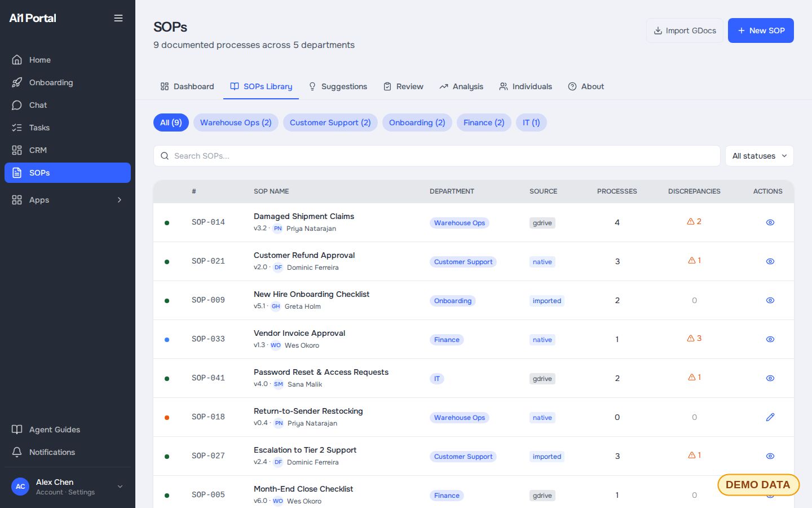Open the About tab
This screenshot has width=812, height=508.
tap(586, 86)
